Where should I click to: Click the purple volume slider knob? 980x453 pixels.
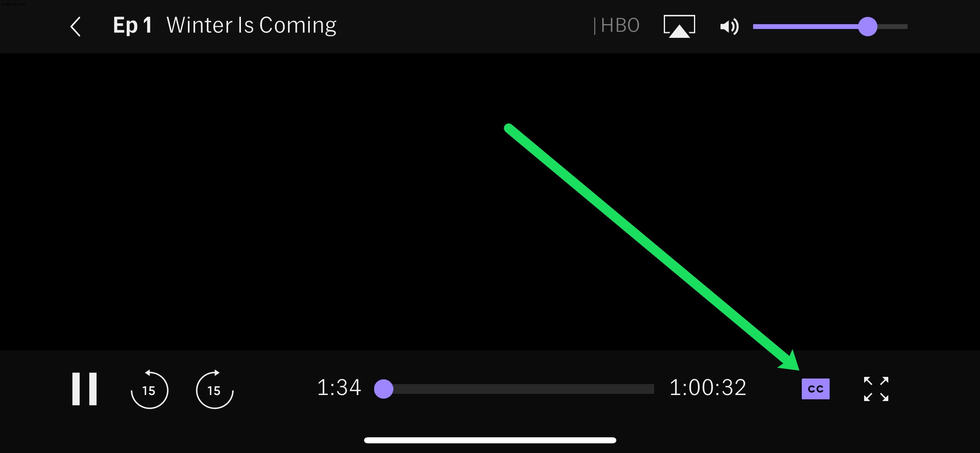coord(867,27)
